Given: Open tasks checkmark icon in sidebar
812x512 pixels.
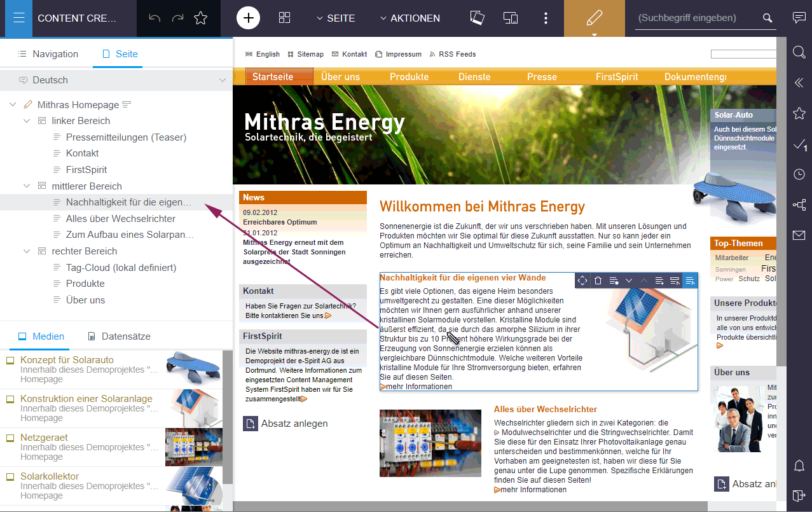Looking at the screenshot, I should (800, 146).
